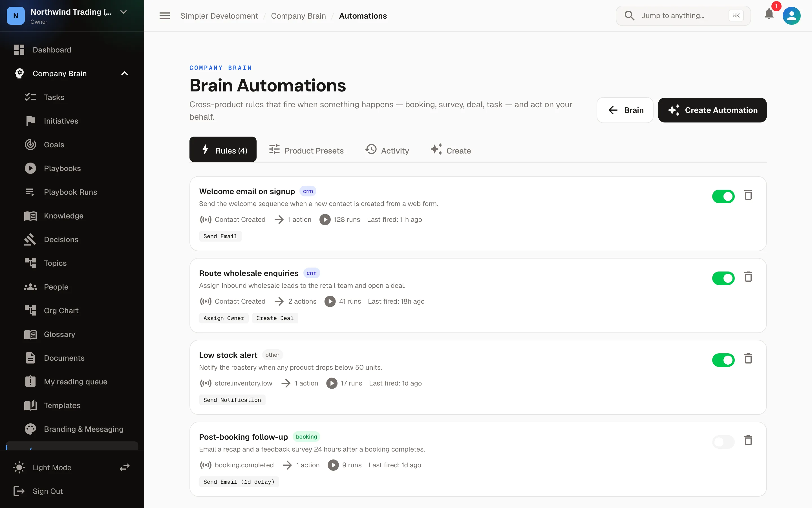Open the Low stock alert rule title

228,355
